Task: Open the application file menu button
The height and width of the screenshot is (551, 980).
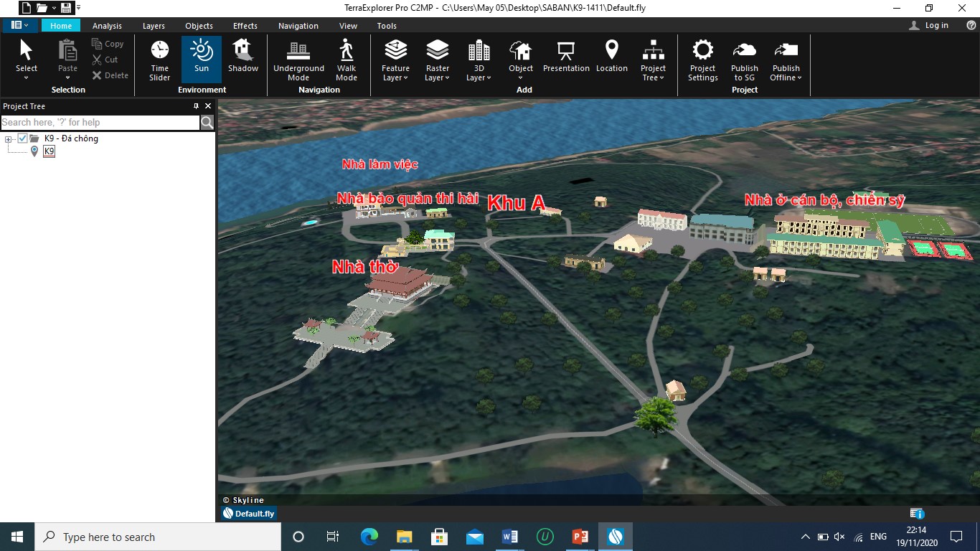Action: click(20, 25)
